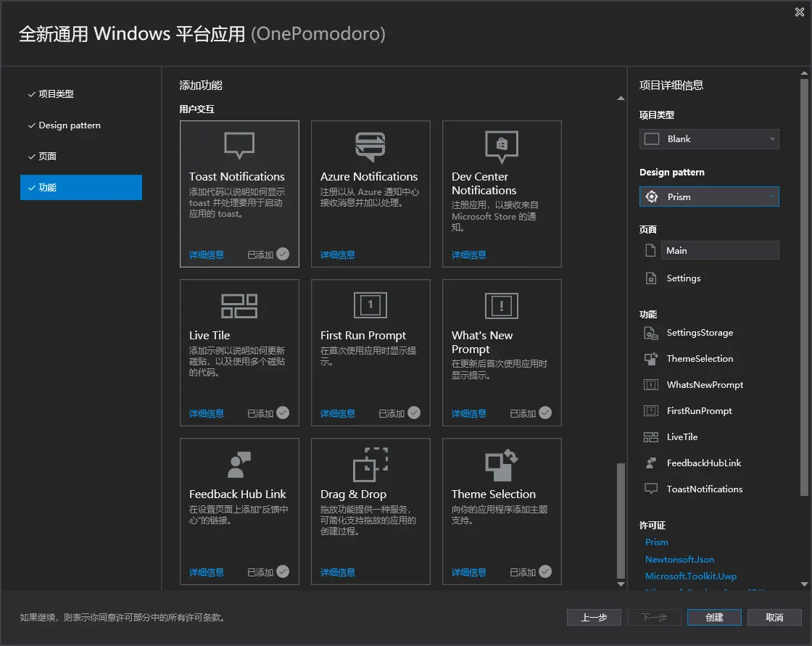The width and height of the screenshot is (812, 646).
Task: Click the ThemeSelection icon in feature list
Action: coord(651,359)
